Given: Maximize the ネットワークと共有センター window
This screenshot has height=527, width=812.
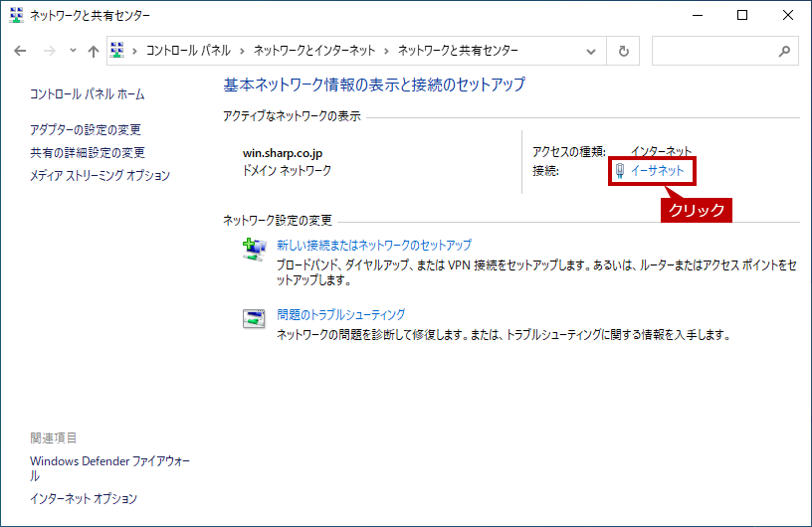Looking at the screenshot, I should coord(742,15).
